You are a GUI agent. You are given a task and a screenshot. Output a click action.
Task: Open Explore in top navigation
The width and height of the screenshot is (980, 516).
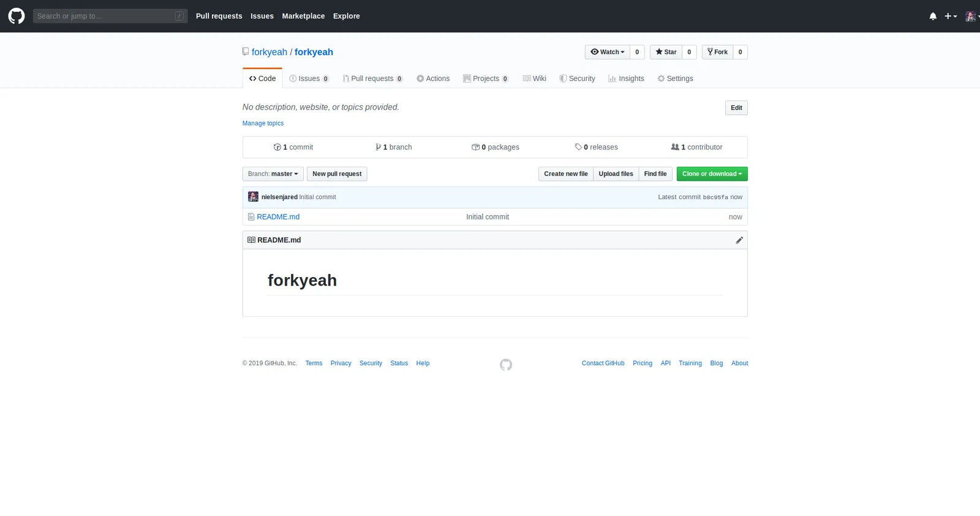pos(347,16)
